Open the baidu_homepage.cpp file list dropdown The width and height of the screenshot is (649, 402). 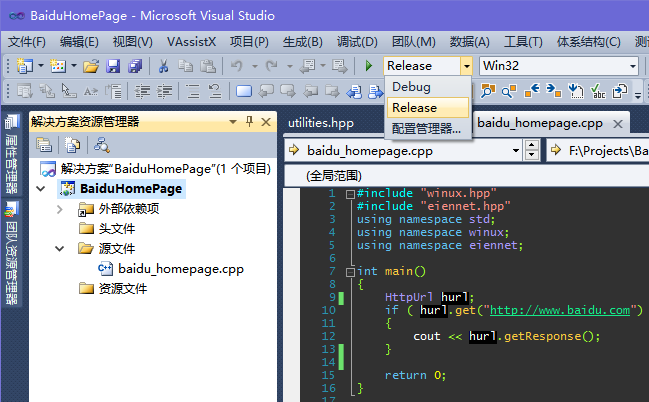[516, 150]
